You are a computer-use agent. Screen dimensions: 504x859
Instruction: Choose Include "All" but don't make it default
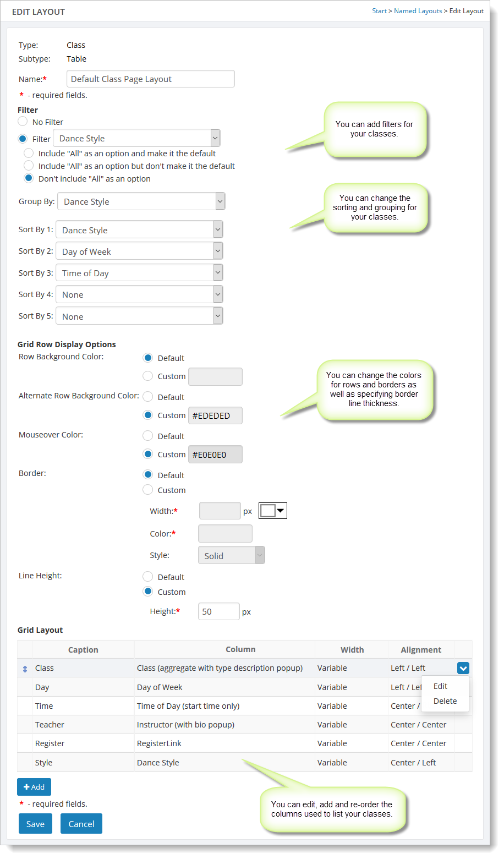click(29, 166)
